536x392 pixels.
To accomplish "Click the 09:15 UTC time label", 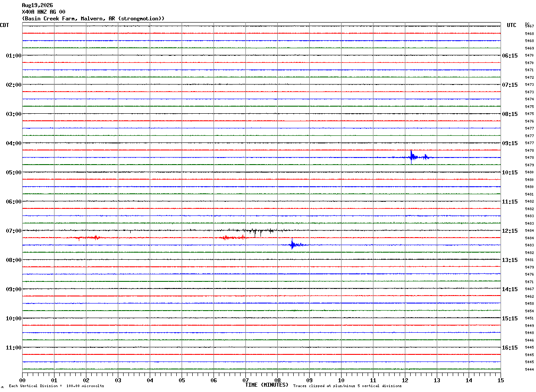I will click(x=509, y=143).
